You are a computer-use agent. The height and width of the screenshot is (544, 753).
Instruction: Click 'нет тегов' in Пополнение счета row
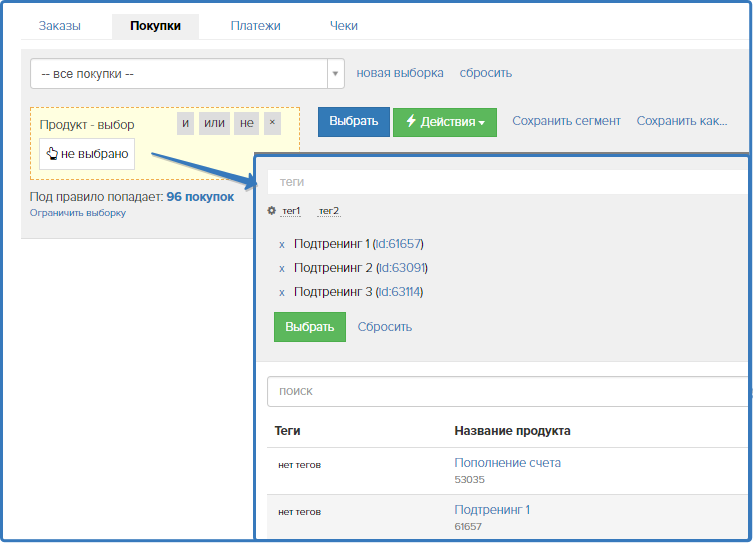[x=300, y=465]
